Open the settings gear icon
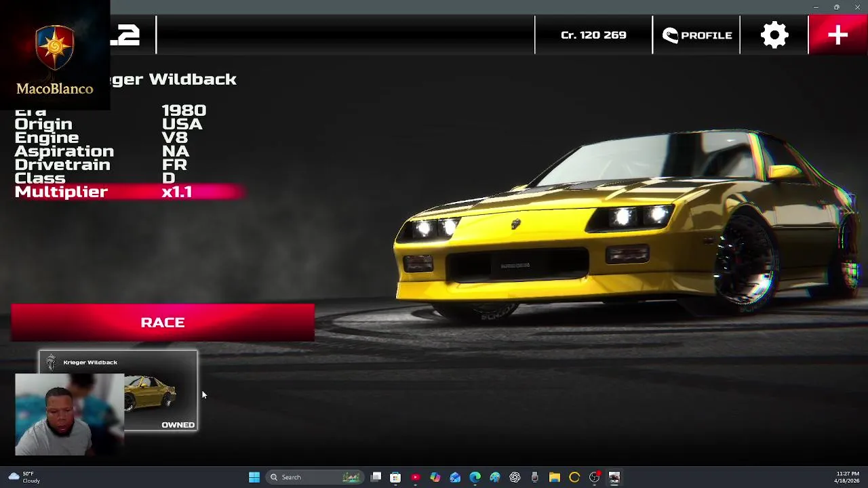The image size is (868, 488). pyautogui.click(x=774, y=35)
